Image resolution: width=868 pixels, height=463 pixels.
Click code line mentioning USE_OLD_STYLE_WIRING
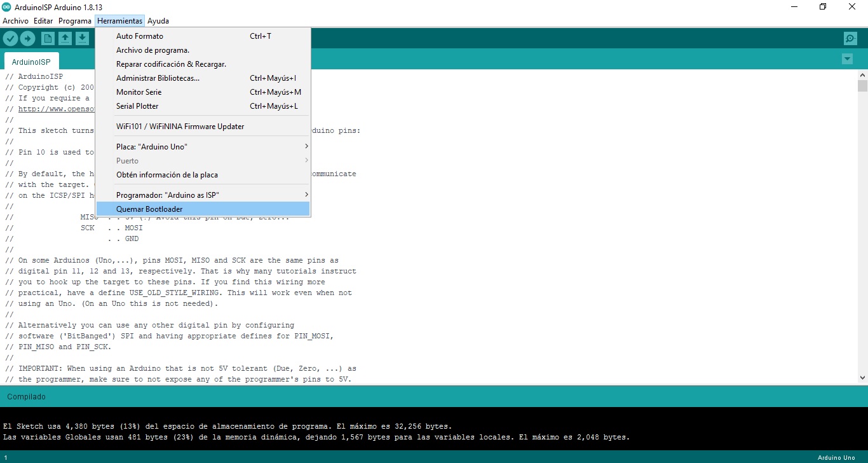click(x=179, y=293)
